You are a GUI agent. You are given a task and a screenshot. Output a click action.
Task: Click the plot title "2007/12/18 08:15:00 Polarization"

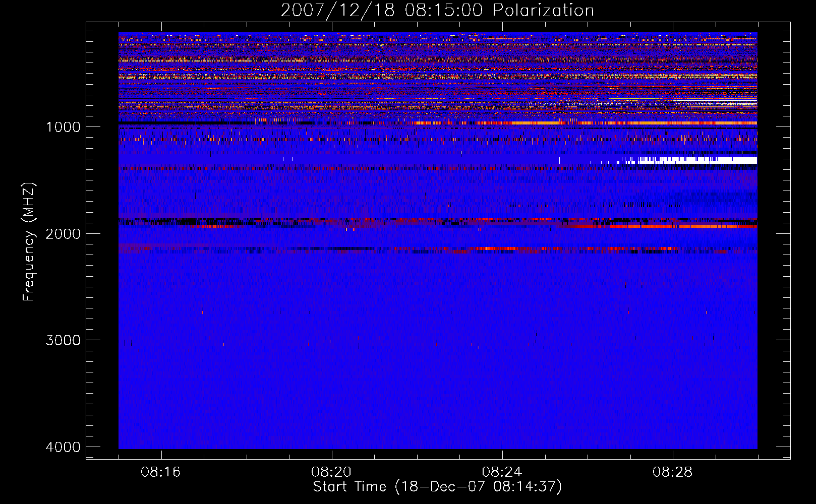[437, 11]
